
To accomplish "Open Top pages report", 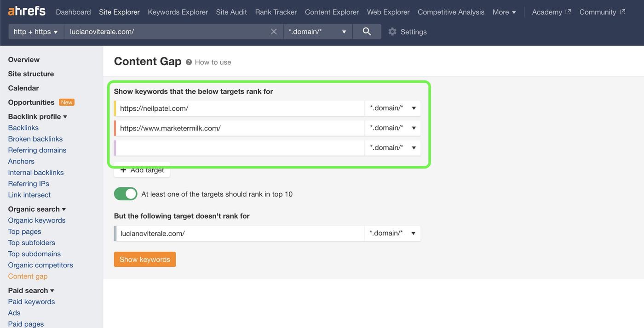I will point(25,232).
